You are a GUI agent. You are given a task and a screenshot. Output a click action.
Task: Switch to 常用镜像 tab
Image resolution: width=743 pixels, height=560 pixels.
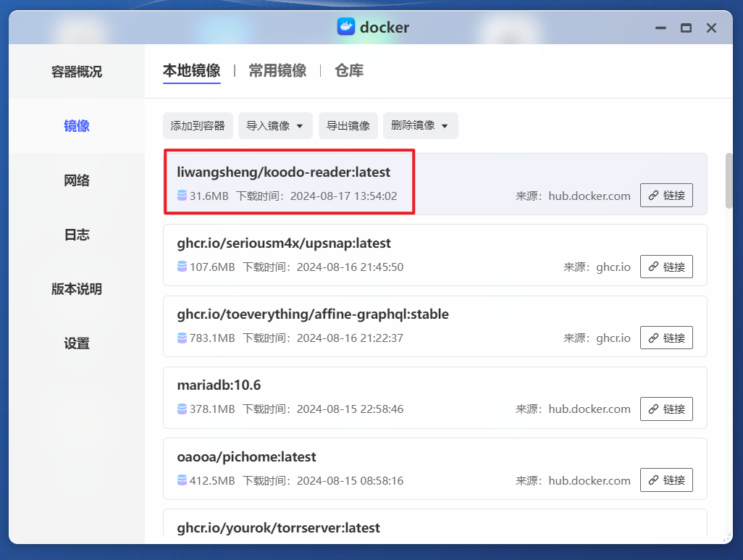(277, 71)
